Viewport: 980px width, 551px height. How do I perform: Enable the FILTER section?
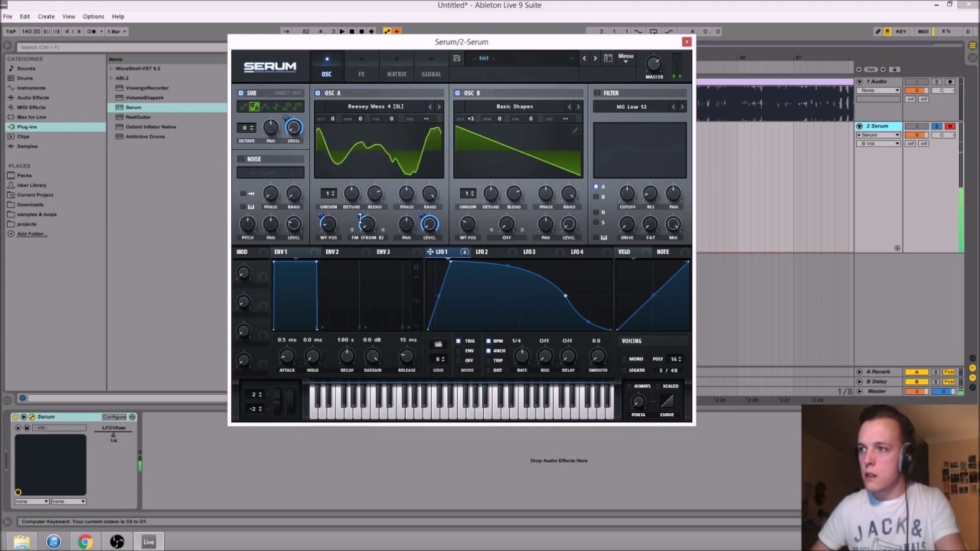click(x=597, y=93)
